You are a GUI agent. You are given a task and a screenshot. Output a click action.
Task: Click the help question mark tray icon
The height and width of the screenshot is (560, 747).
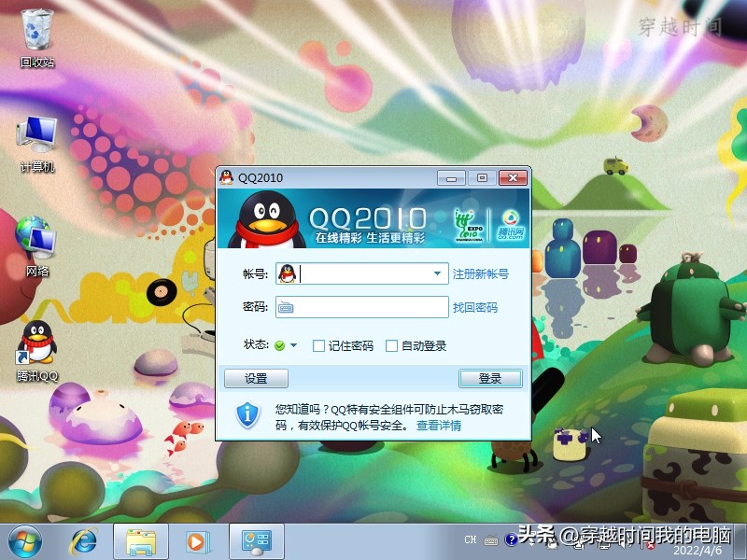[x=511, y=539]
